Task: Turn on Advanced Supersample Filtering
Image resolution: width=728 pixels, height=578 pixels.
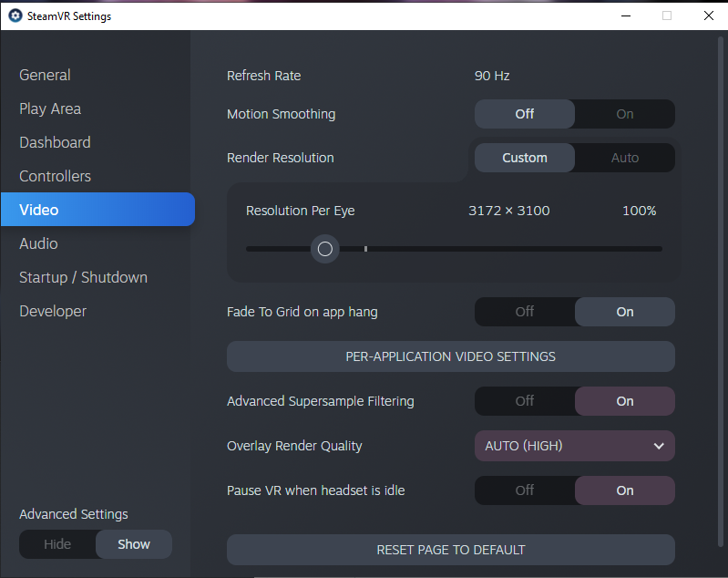Action: [x=625, y=401]
